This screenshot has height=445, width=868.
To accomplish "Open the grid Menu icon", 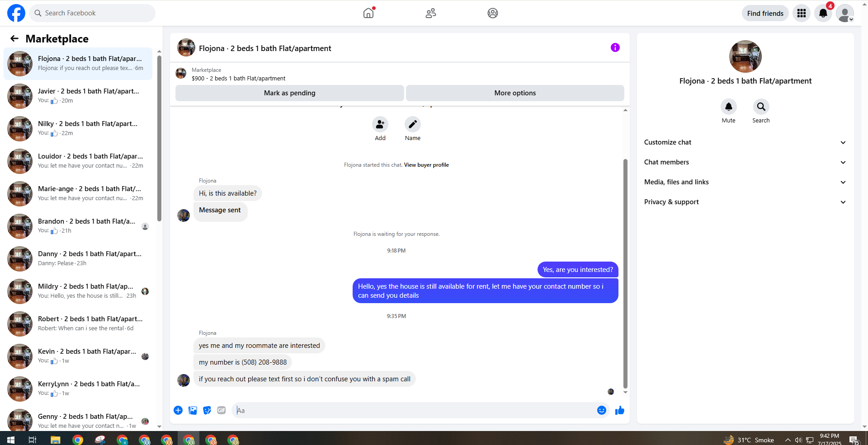I will coord(802,13).
